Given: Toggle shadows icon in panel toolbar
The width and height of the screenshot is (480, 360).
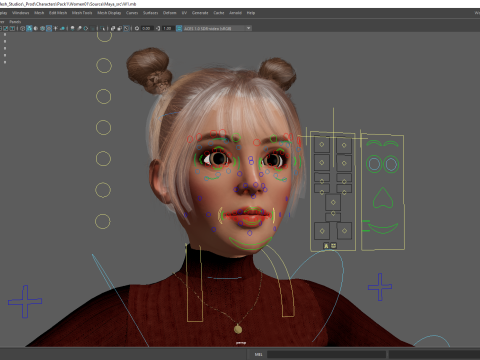Looking at the screenshot, I should 62,28.
